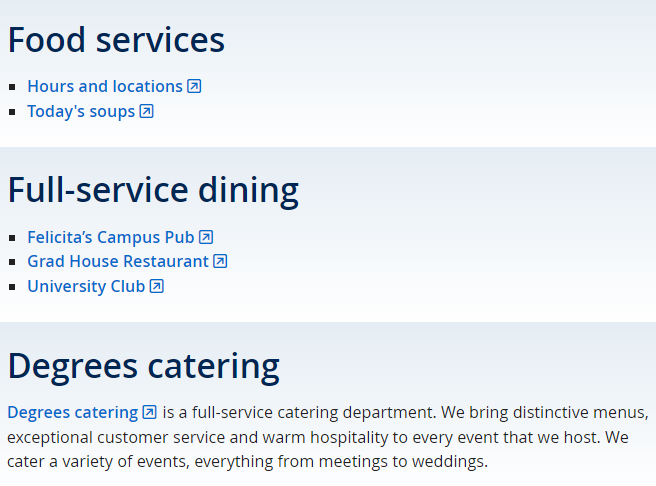Click bullet marker before University Club
This screenshot has width=656, height=486.
pyautogui.click(x=12, y=287)
